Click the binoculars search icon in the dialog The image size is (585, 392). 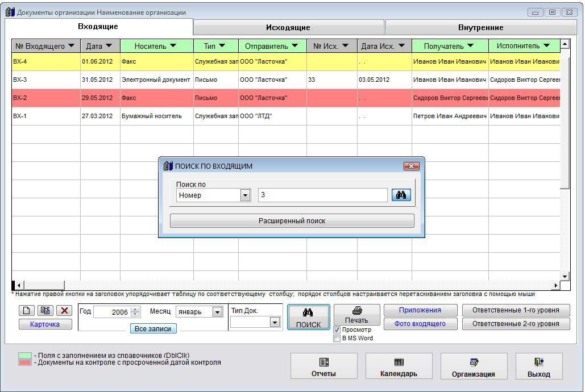(401, 195)
